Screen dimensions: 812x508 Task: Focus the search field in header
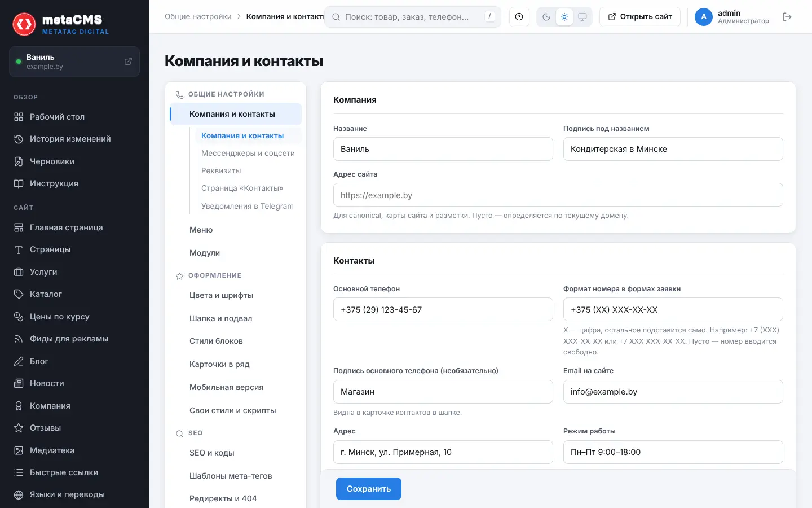413,17
